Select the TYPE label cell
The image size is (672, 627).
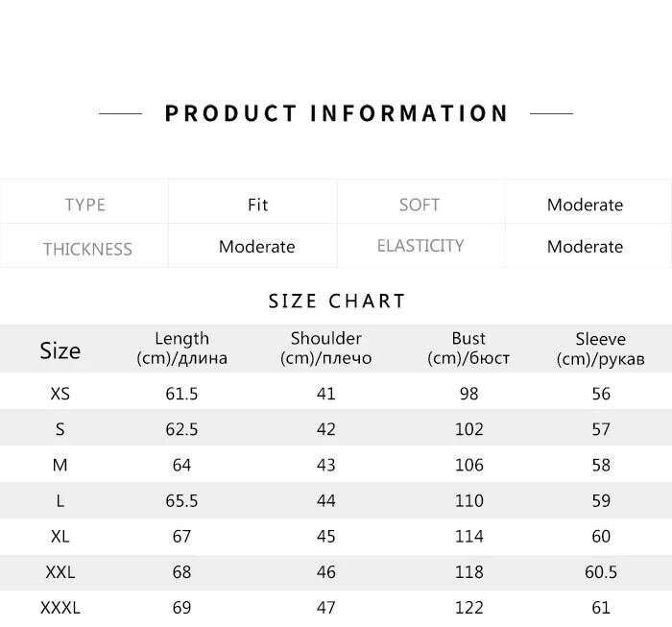pyautogui.click(x=85, y=205)
